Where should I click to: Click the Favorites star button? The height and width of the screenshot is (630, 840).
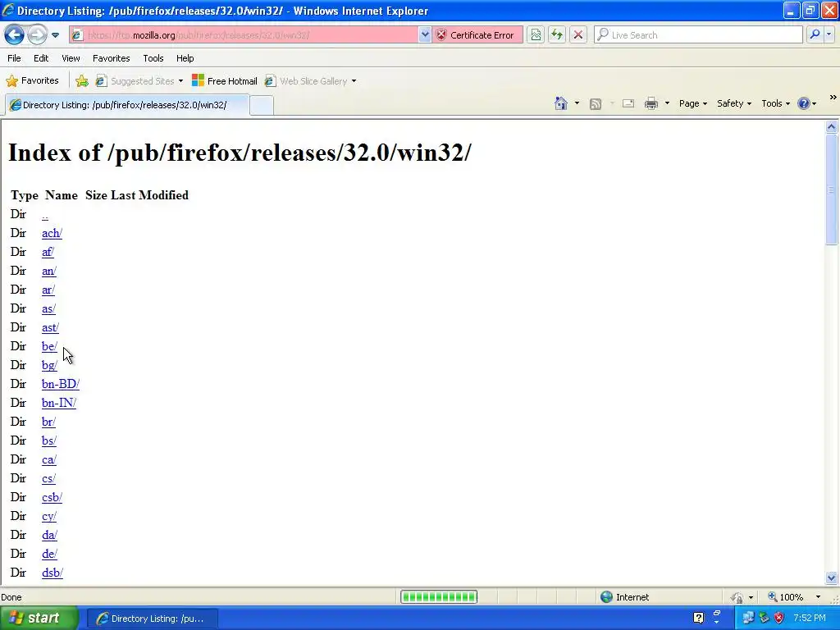click(32, 81)
